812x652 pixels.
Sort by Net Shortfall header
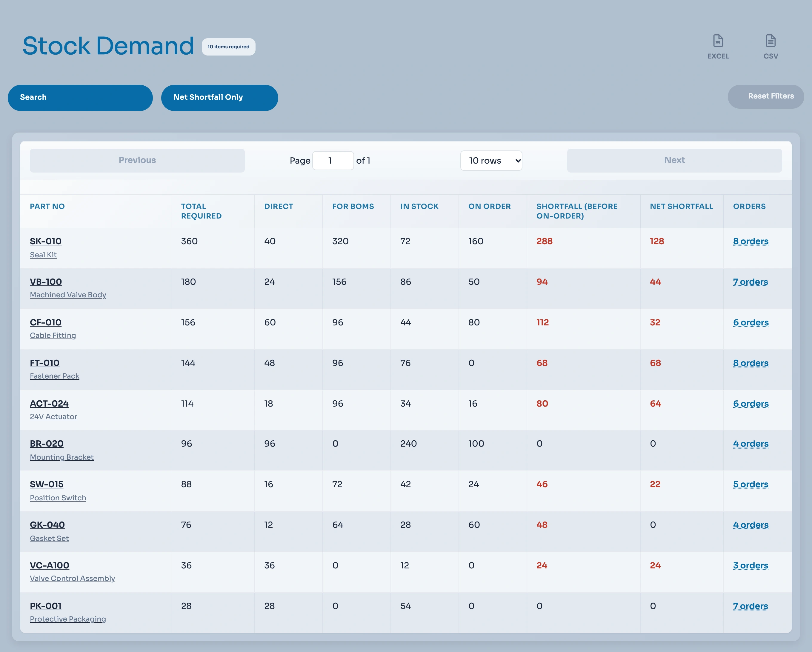[x=681, y=206]
